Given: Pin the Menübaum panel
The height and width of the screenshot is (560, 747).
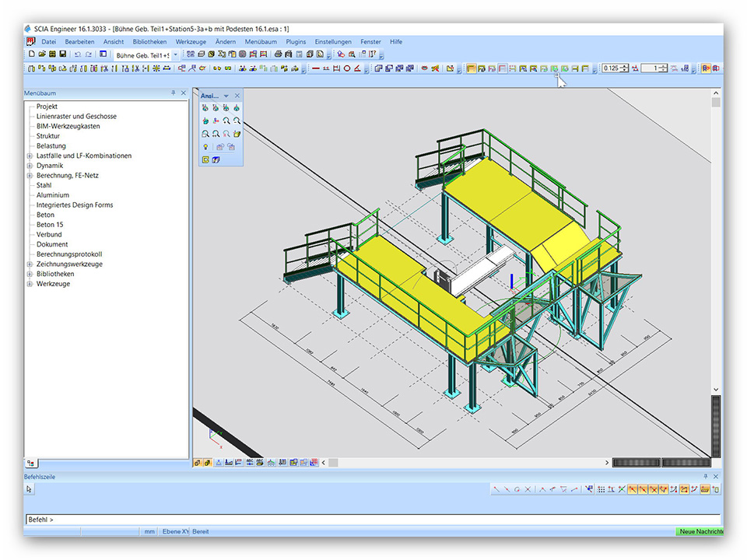Looking at the screenshot, I should point(174,93).
